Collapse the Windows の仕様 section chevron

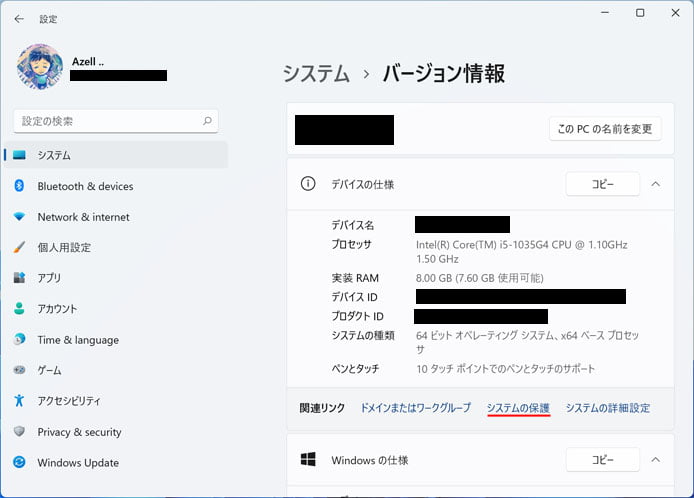655,459
